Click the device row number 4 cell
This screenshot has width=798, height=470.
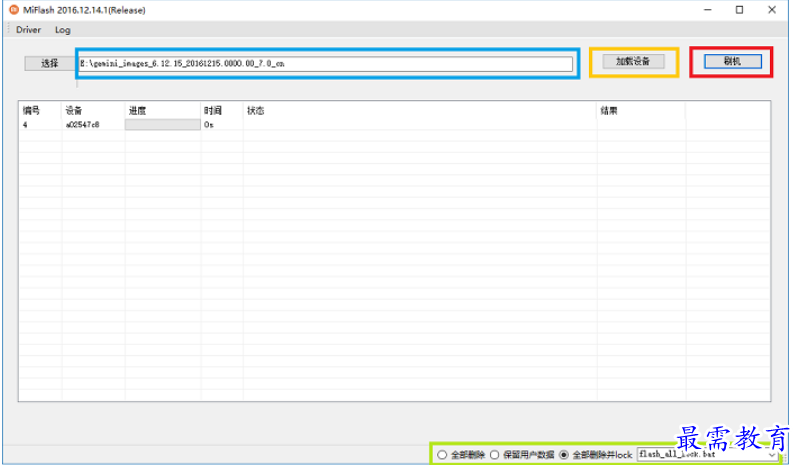point(25,125)
